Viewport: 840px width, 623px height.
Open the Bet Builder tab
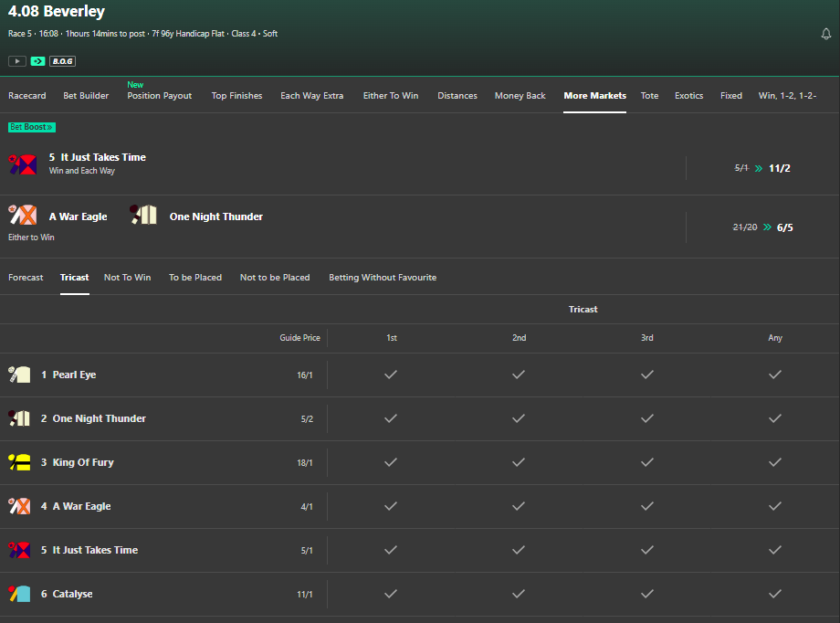tap(86, 95)
